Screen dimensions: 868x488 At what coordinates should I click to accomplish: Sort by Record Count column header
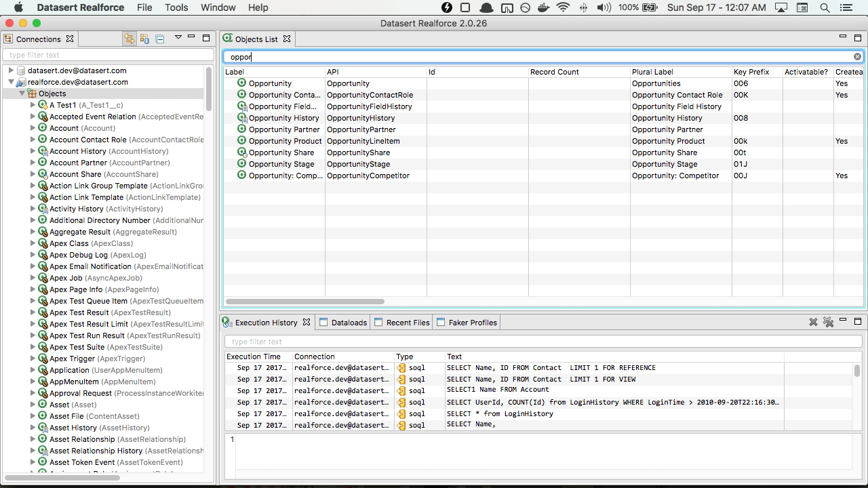579,72
